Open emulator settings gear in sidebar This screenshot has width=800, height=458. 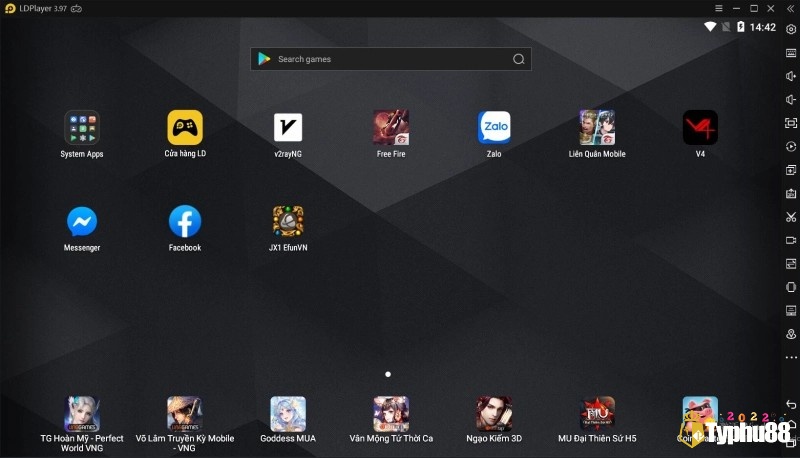[791, 30]
